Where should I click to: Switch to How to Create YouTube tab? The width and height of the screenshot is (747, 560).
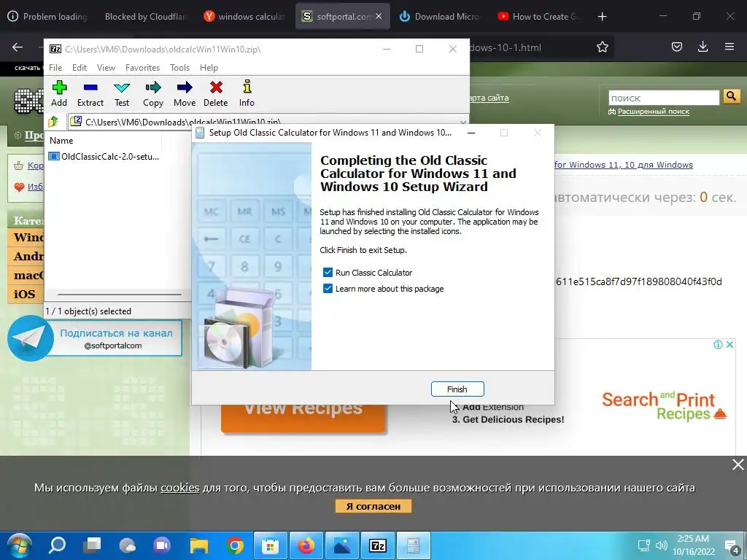(x=538, y=17)
